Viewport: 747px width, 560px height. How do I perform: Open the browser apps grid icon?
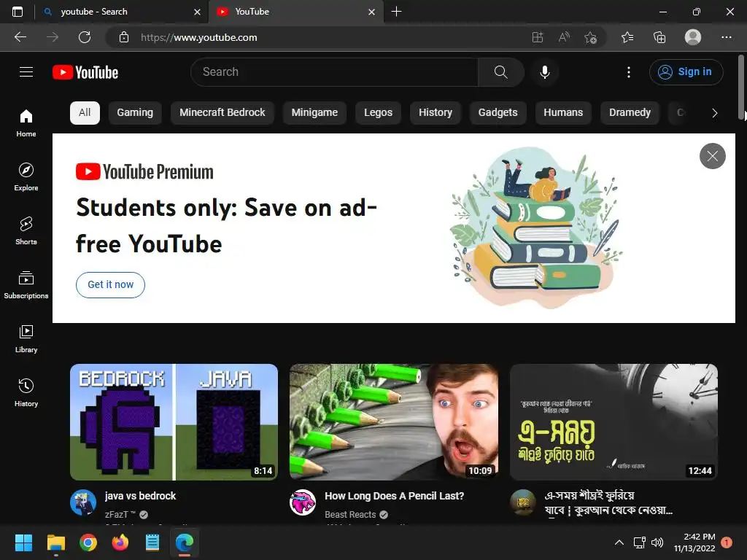(538, 37)
